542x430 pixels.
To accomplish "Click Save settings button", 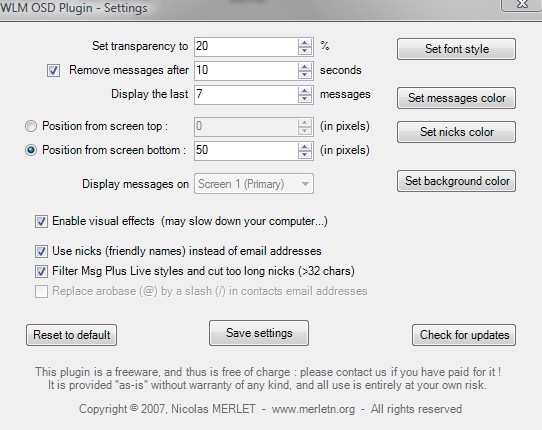I will [x=259, y=333].
